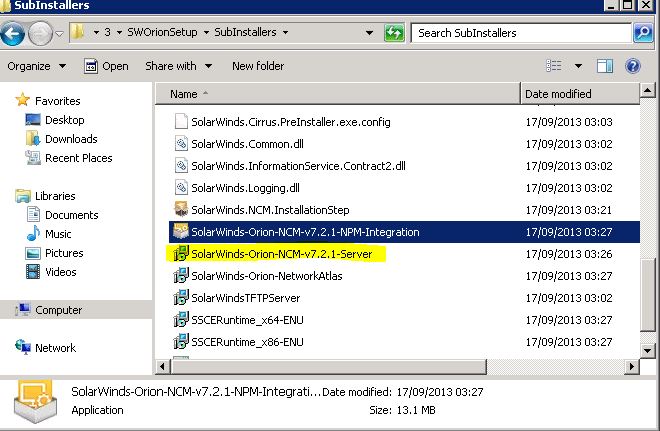Select the SolarWinds.Logging.dll file

(245, 188)
